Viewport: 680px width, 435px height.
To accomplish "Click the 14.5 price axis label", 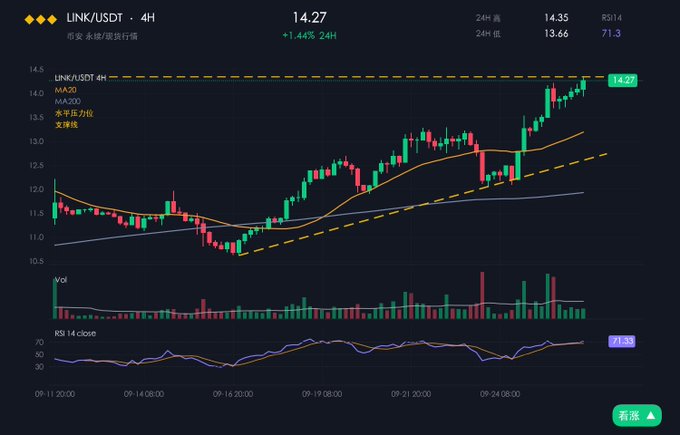I will pos(36,69).
